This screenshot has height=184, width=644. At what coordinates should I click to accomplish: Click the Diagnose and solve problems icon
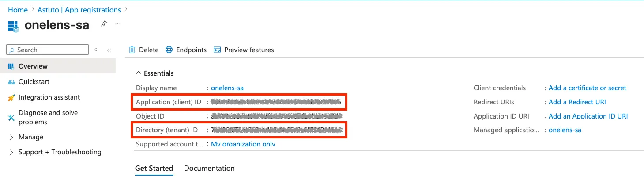11,117
